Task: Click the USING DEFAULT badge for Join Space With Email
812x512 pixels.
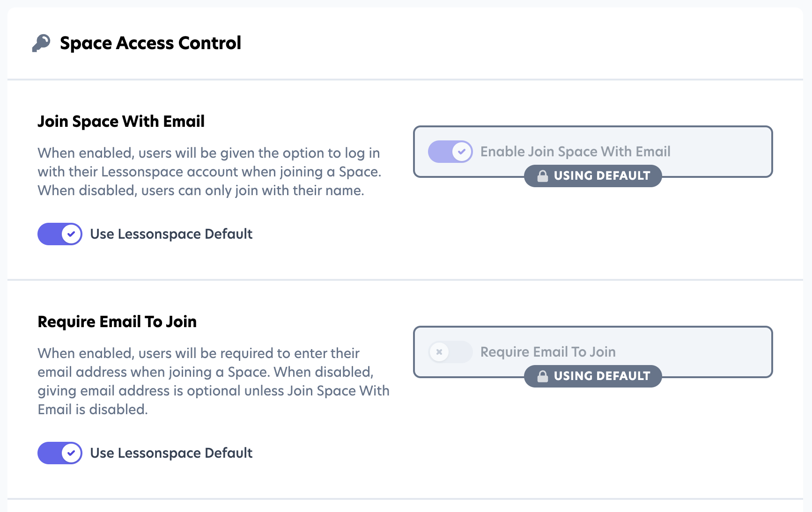Action: tap(601, 176)
